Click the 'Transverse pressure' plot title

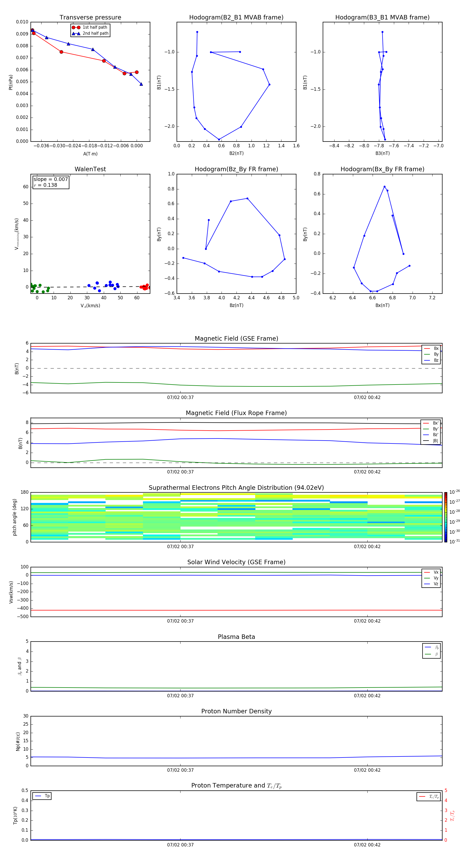pyautogui.click(x=90, y=18)
